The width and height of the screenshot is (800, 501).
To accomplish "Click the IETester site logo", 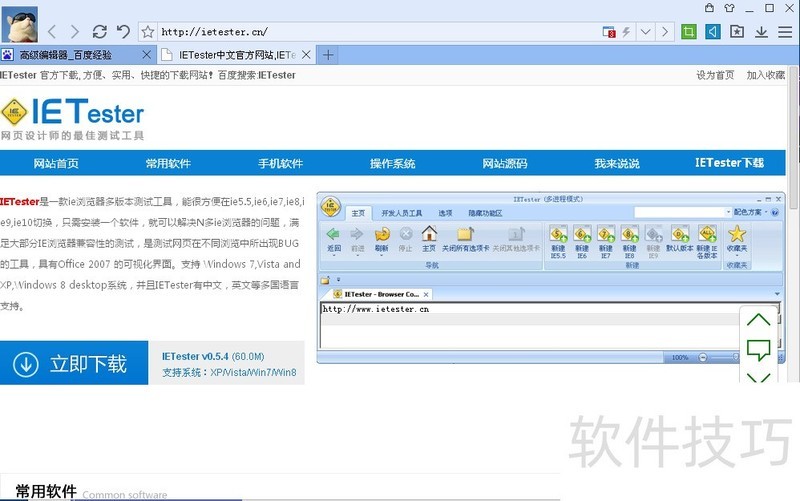I will tap(72, 119).
